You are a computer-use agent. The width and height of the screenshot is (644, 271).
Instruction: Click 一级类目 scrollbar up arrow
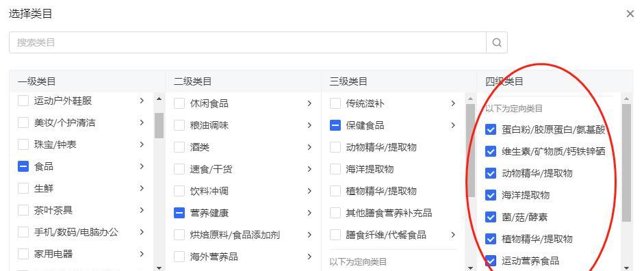coord(159,99)
